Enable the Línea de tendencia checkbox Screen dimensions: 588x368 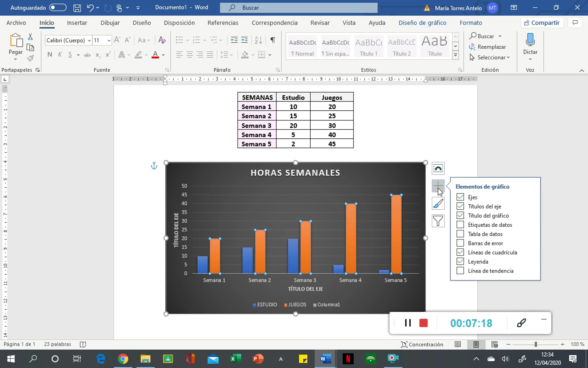pos(460,271)
